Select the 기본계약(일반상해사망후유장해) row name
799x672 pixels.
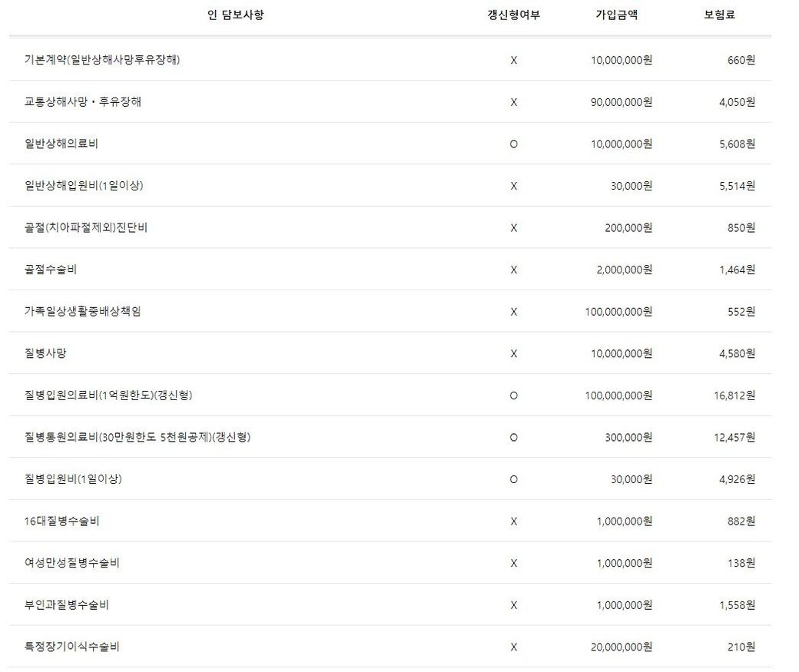pyautogui.click(x=102, y=60)
